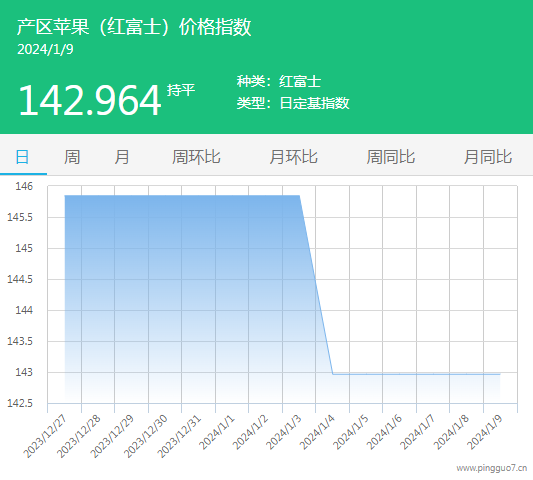Open the 周同比 tab
Image resolution: width=533 pixels, height=480 pixels.
point(391,157)
